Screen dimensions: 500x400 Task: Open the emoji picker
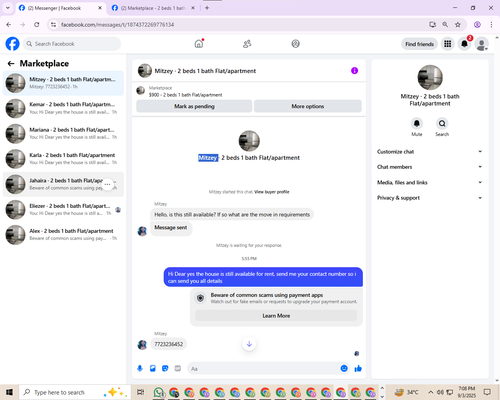click(344, 368)
